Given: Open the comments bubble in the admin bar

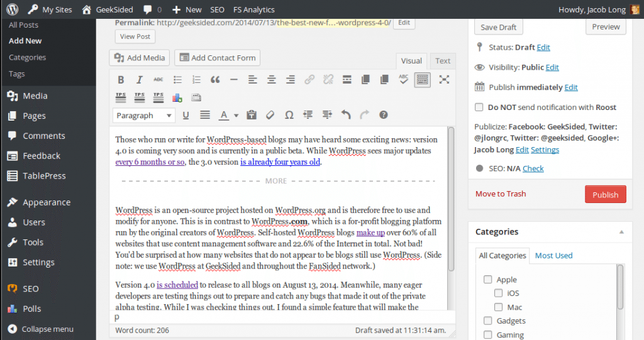Looking at the screenshot, I should click(152, 9).
